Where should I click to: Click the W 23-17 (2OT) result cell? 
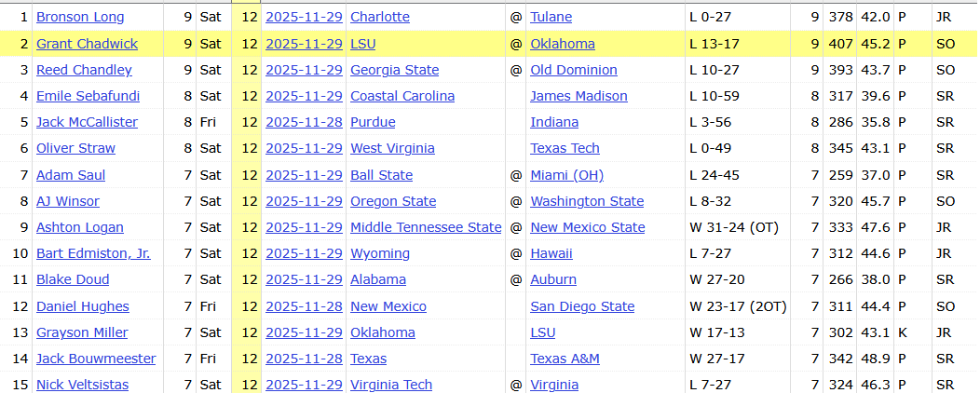click(x=738, y=306)
